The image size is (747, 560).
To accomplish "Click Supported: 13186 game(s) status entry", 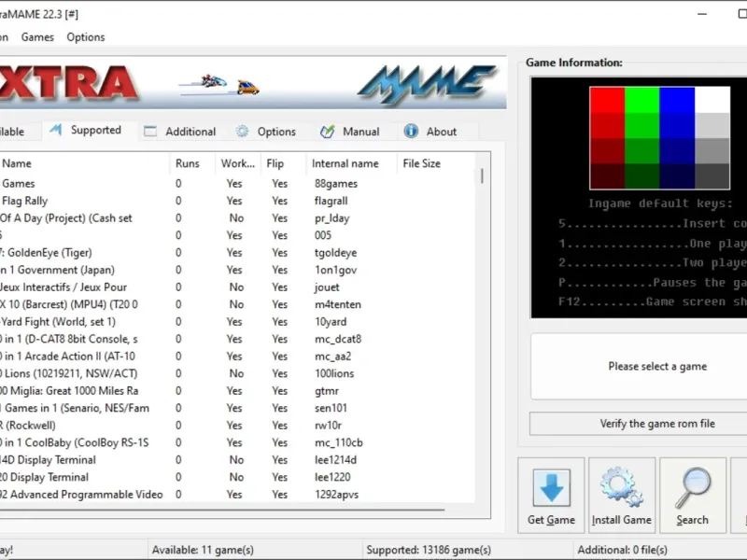I will coord(429,550).
